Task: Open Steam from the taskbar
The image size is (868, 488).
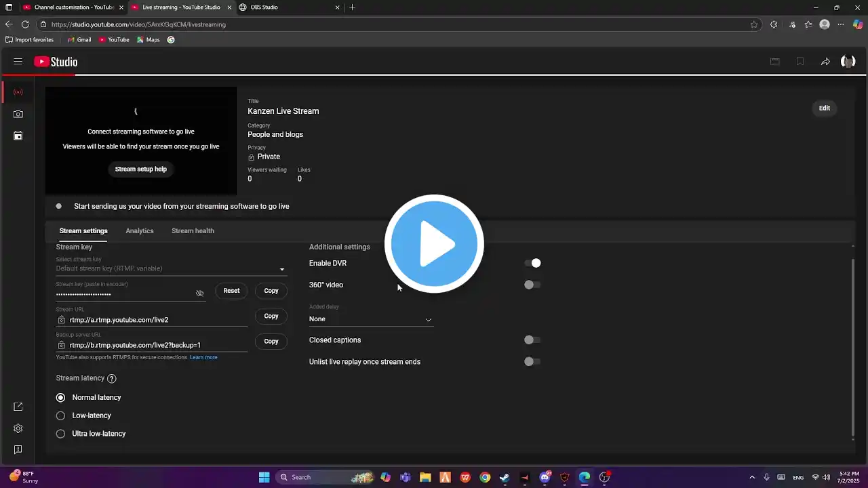Action: click(505, 477)
